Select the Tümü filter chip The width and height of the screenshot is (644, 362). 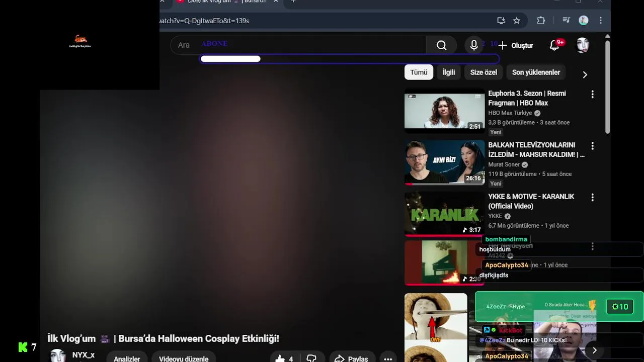point(419,72)
